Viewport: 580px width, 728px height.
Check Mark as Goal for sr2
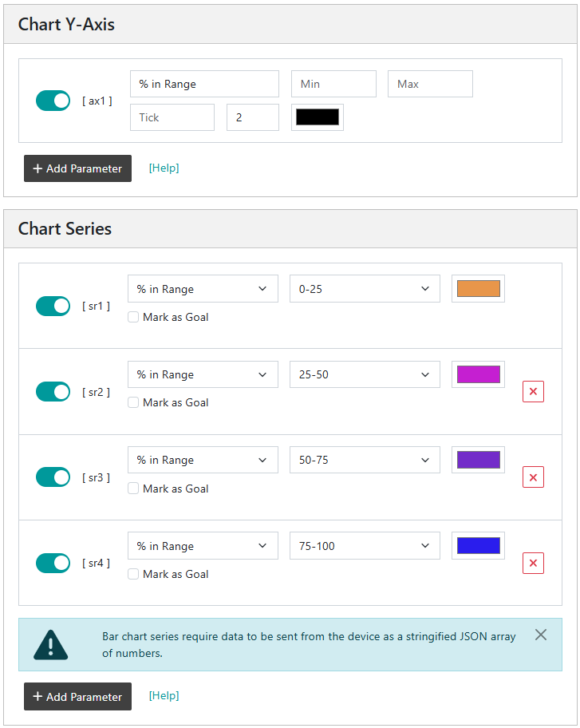(133, 402)
